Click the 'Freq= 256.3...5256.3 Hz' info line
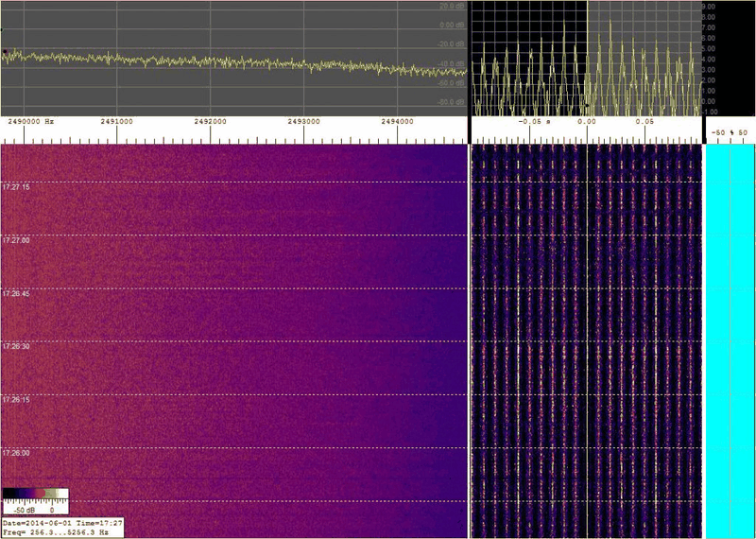Viewport: 756px width, 539px height. point(56,532)
